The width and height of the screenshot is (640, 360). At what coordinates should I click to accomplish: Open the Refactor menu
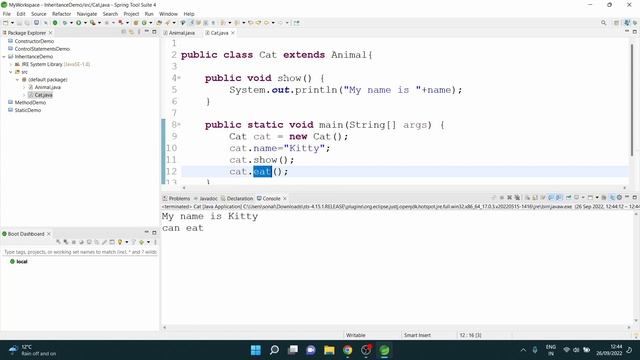click(62, 14)
